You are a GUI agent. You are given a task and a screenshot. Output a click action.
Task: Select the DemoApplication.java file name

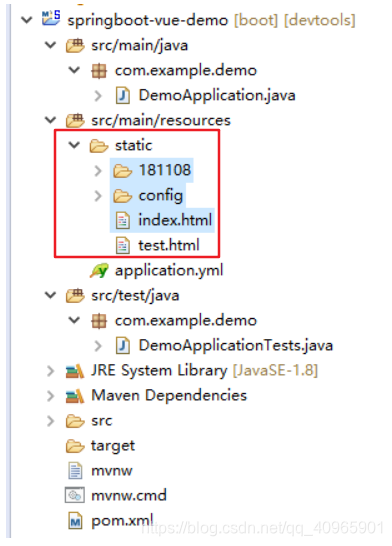click(x=217, y=95)
